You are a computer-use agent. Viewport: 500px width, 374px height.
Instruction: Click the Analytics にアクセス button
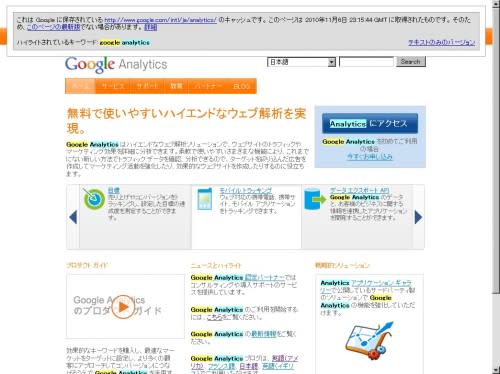(x=370, y=124)
